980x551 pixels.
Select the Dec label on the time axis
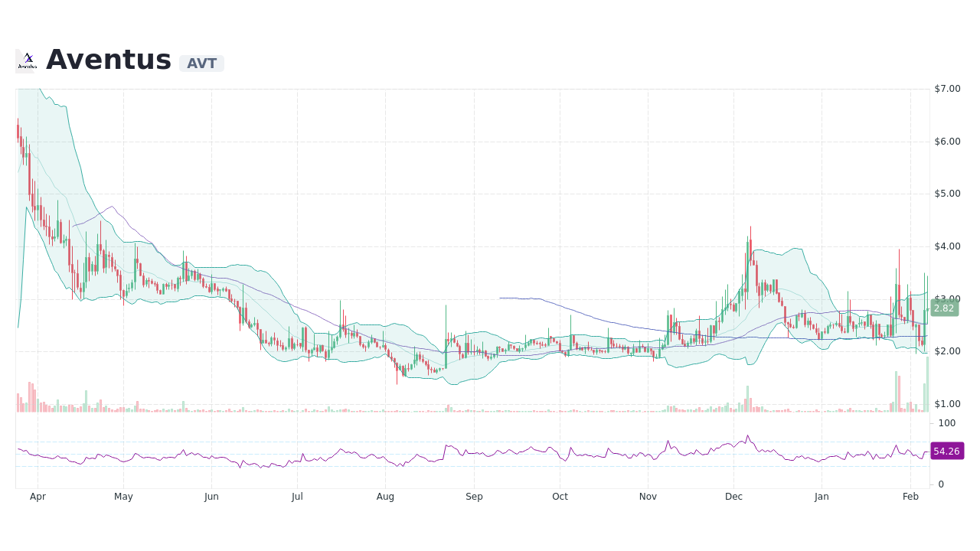(x=733, y=497)
